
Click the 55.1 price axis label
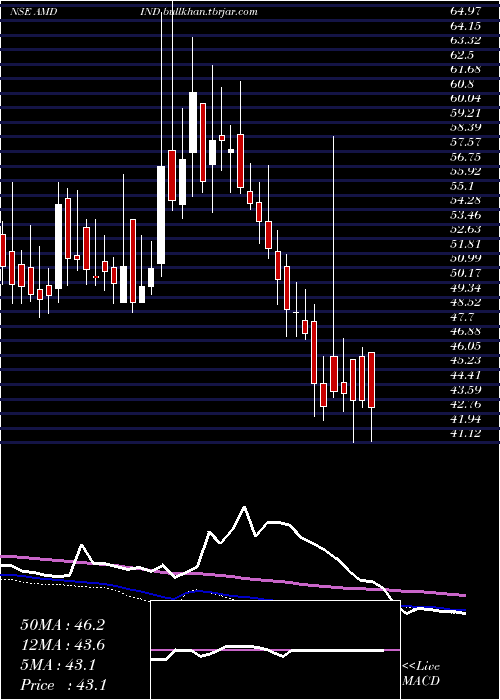462,186
